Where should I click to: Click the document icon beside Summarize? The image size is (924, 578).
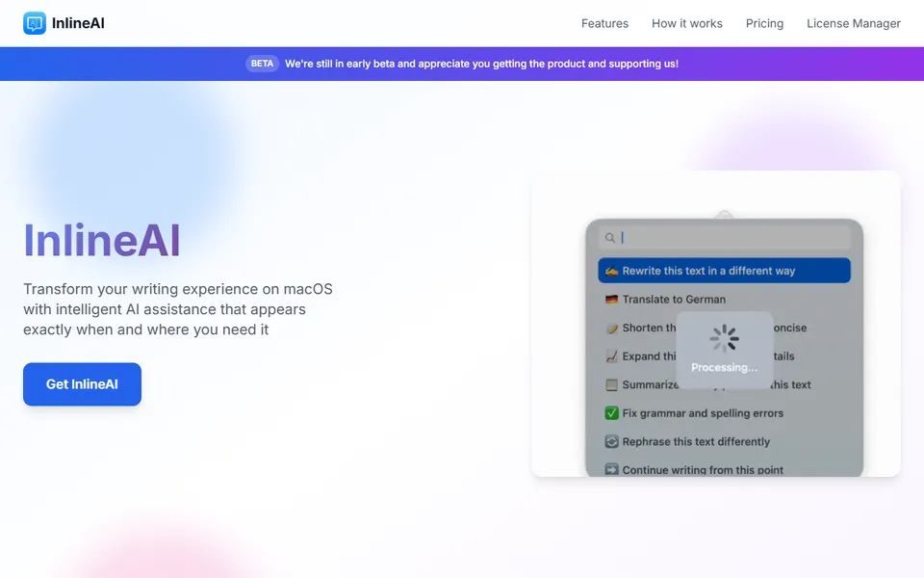tap(612, 384)
